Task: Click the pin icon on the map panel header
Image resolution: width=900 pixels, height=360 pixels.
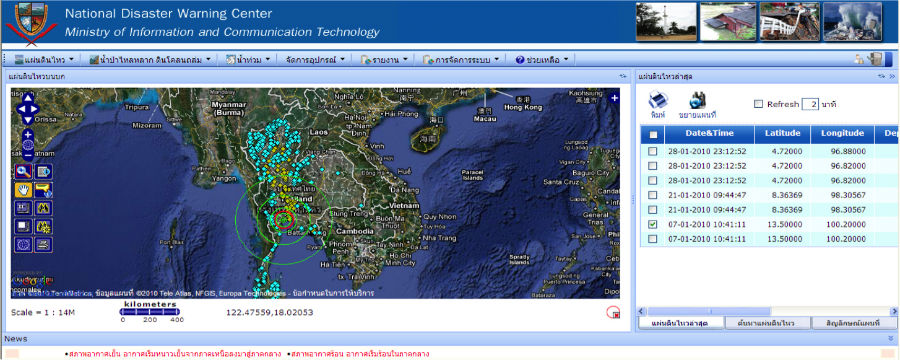Action: tap(623, 76)
